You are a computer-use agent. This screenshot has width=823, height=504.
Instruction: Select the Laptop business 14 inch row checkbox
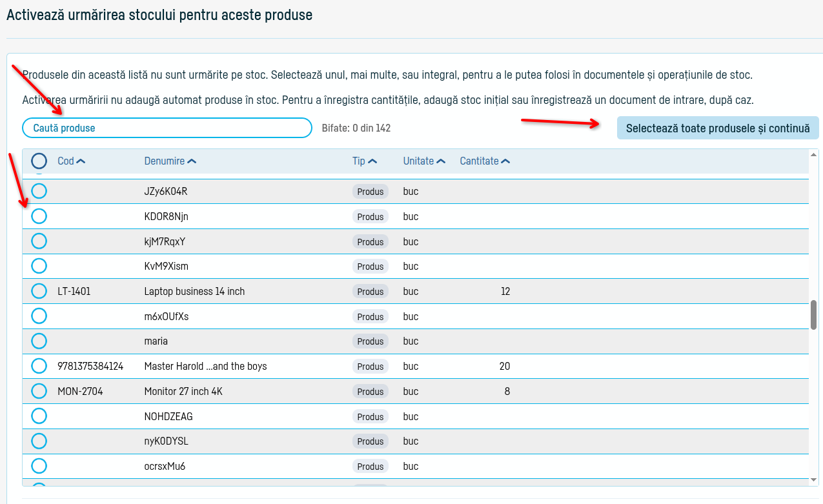[x=39, y=291]
